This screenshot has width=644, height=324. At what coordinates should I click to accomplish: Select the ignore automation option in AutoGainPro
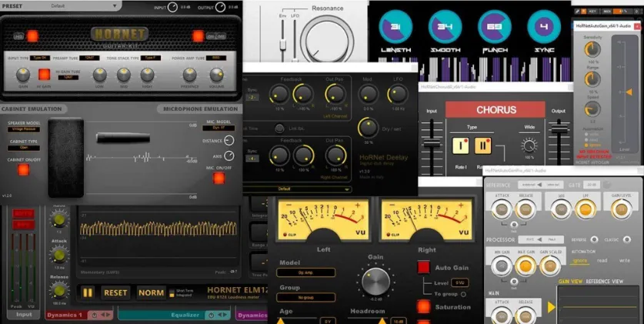click(580, 260)
